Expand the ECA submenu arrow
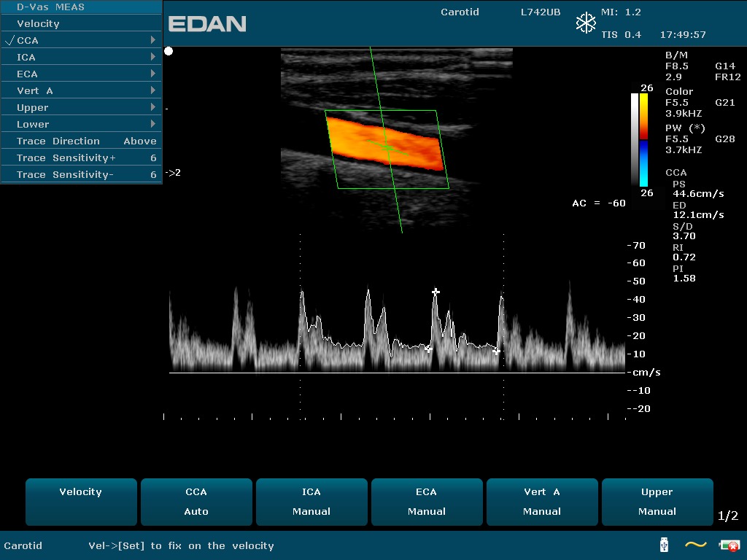 coord(152,74)
